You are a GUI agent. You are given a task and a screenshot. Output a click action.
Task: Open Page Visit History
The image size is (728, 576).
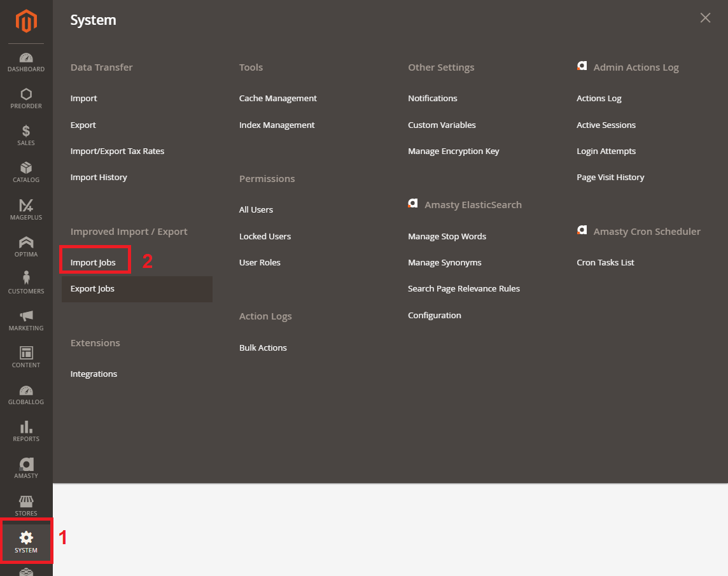[x=610, y=178]
